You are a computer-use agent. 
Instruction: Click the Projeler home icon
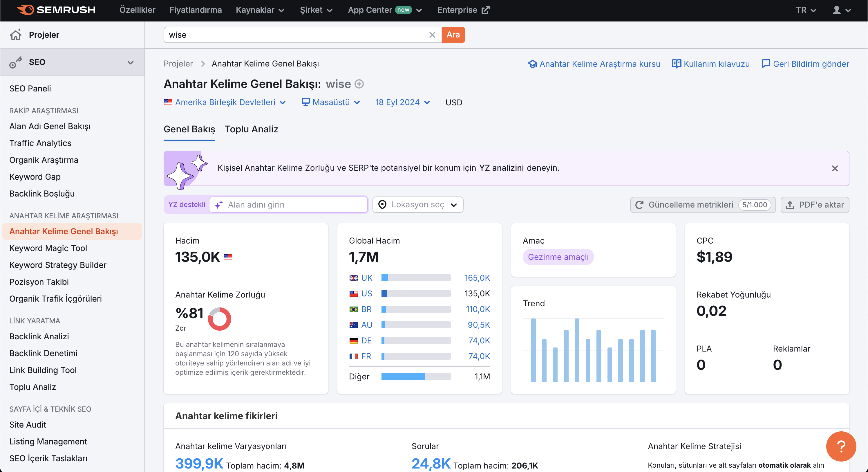coord(15,35)
